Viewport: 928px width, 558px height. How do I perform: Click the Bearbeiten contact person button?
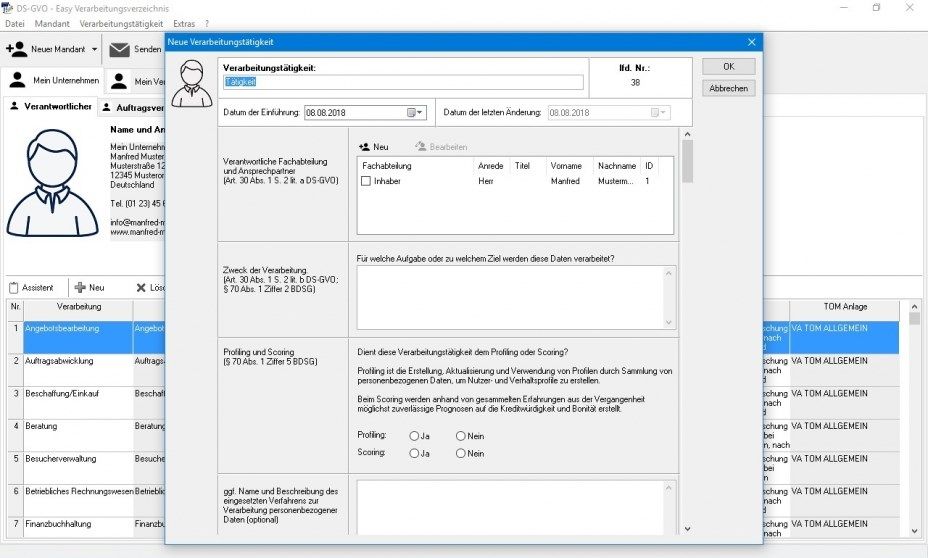point(441,147)
